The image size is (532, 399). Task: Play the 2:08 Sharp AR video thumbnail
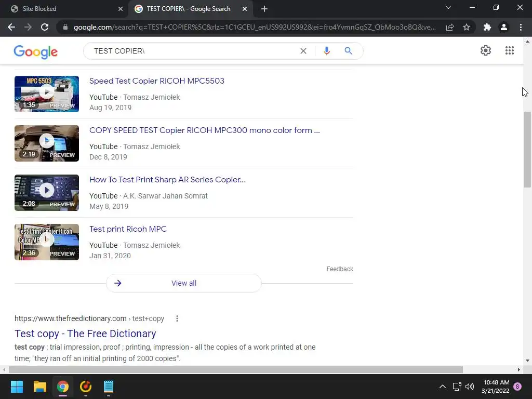(x=47, y=193)
